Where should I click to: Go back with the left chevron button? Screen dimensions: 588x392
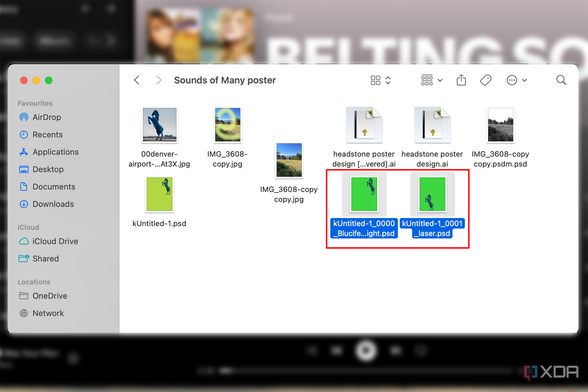click(x=137, y=80)
